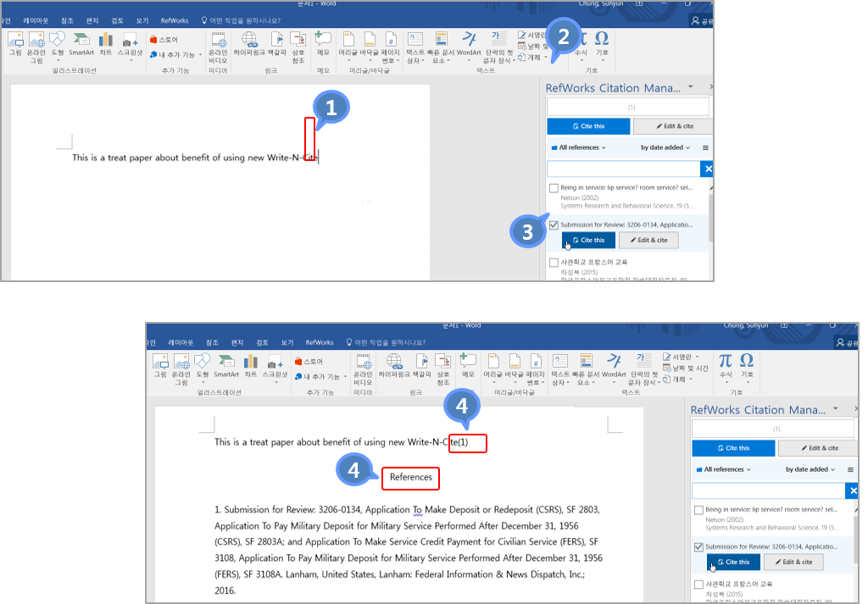This screenshot has width=868, height=604.
Task: Click the reference search field in the top window
Action: coord(623,169)
